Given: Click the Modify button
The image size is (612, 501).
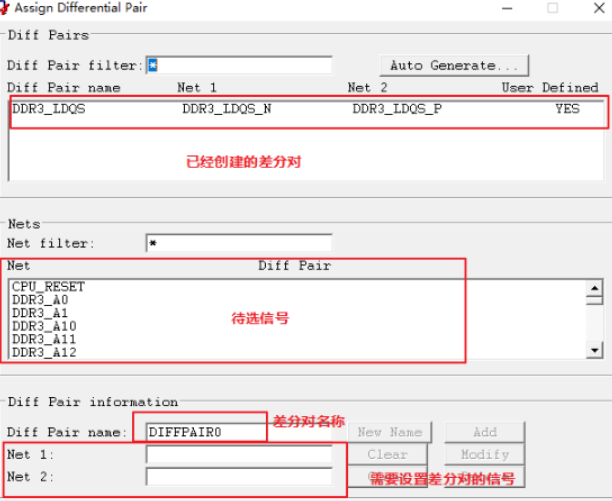Looking at the screenshot, I should click(485, 455).
